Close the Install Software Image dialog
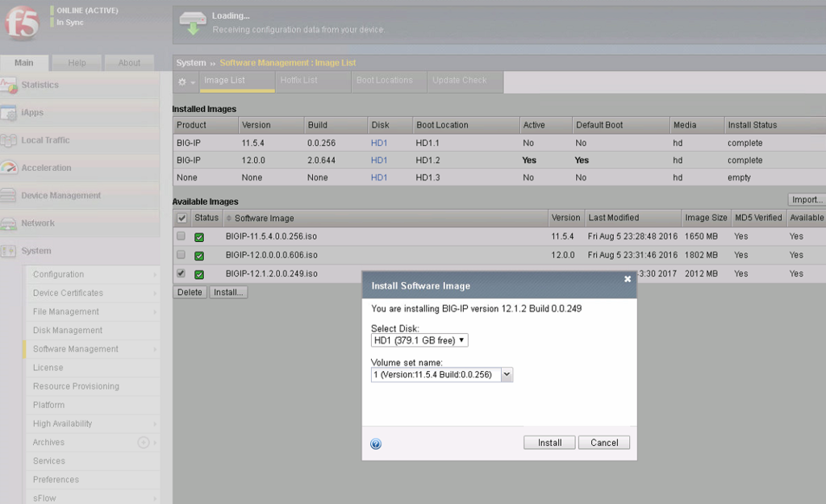This screenshot has height=504, width=826. pyautogui.click(x=628, y=279)
